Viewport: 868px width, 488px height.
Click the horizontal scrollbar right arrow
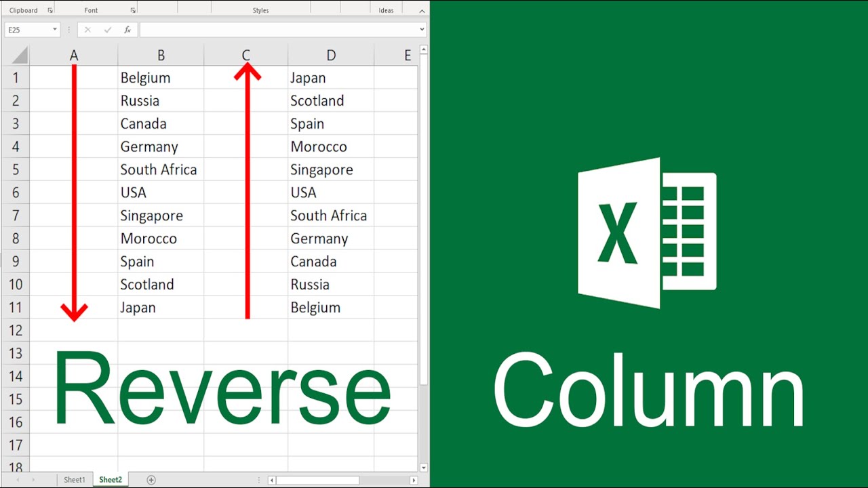point(414,480)
